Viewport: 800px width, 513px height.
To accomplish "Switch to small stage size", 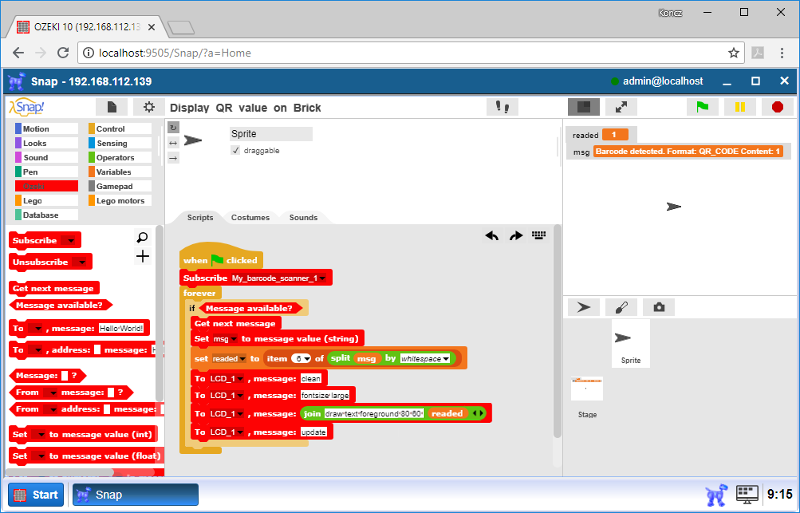I will (x=584, y=107).
